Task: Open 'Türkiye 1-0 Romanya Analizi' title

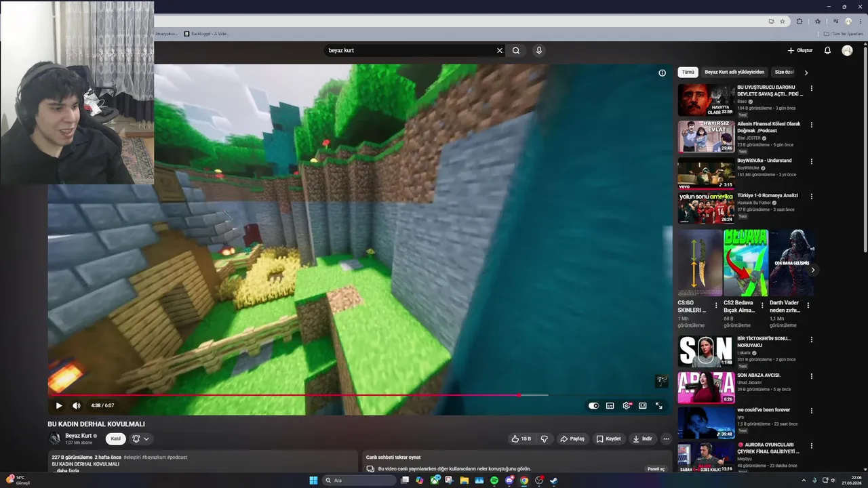Action: [x=768, y=195]
